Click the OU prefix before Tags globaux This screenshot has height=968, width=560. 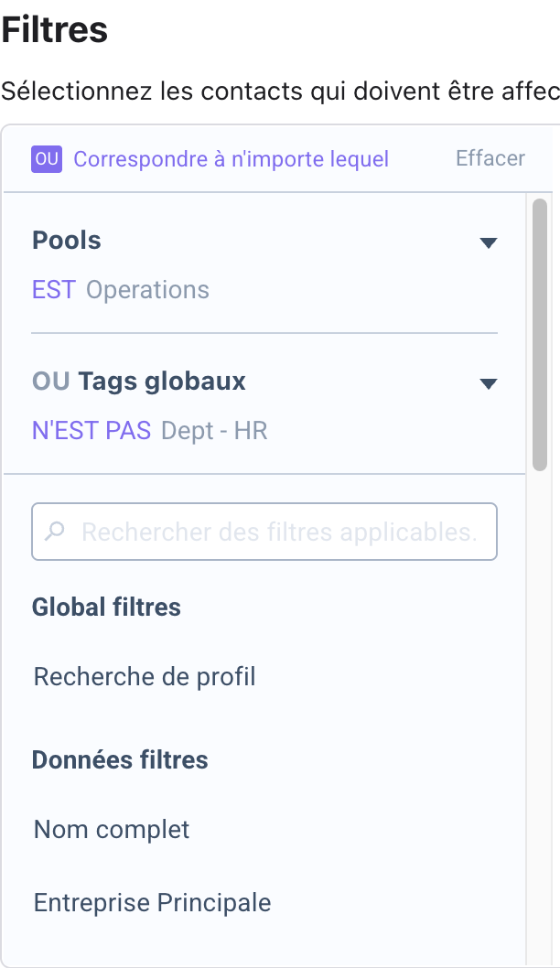(50, 381)
